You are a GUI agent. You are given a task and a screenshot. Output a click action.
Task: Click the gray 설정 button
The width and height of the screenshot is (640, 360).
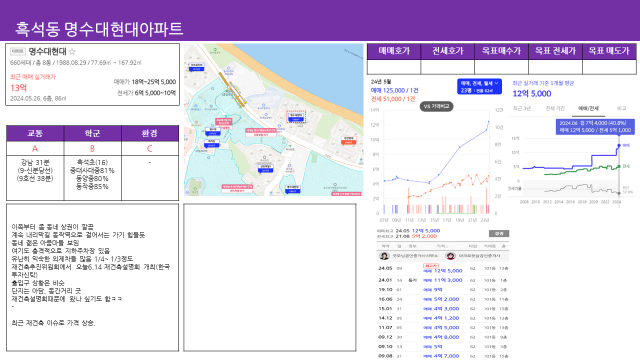(x=499, y=234)
